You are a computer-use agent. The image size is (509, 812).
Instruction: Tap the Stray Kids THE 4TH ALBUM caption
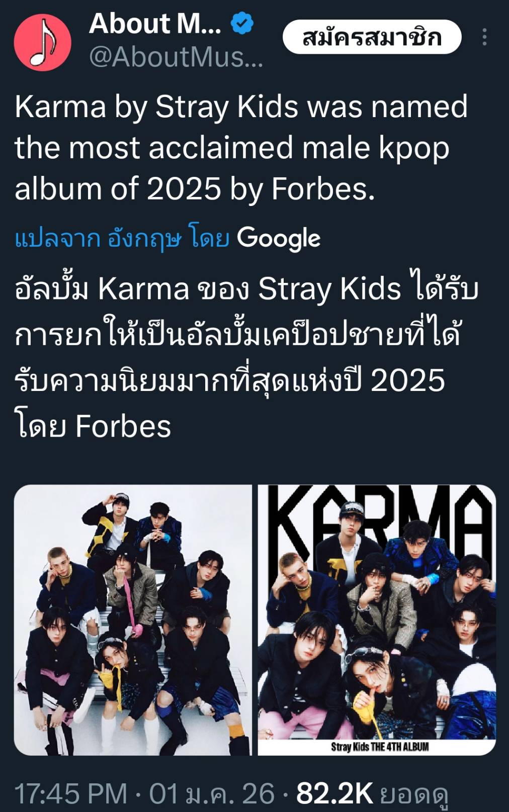tap(380, 747)
